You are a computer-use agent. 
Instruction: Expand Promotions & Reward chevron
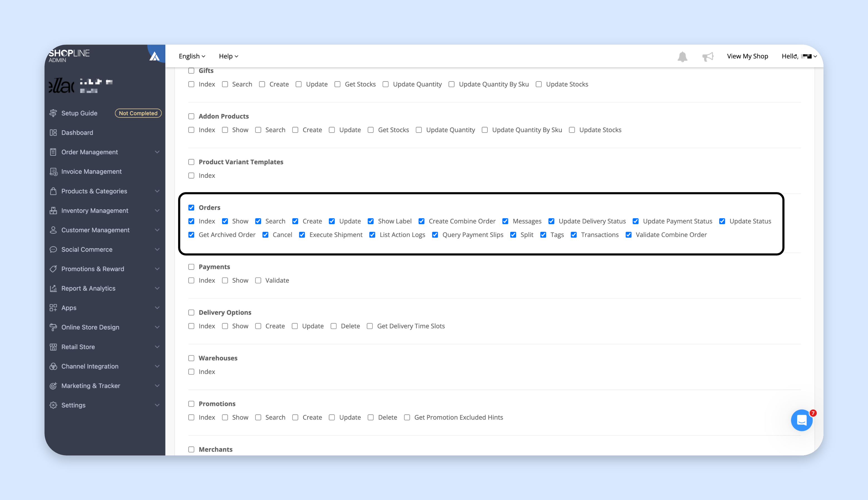[157, 269]
